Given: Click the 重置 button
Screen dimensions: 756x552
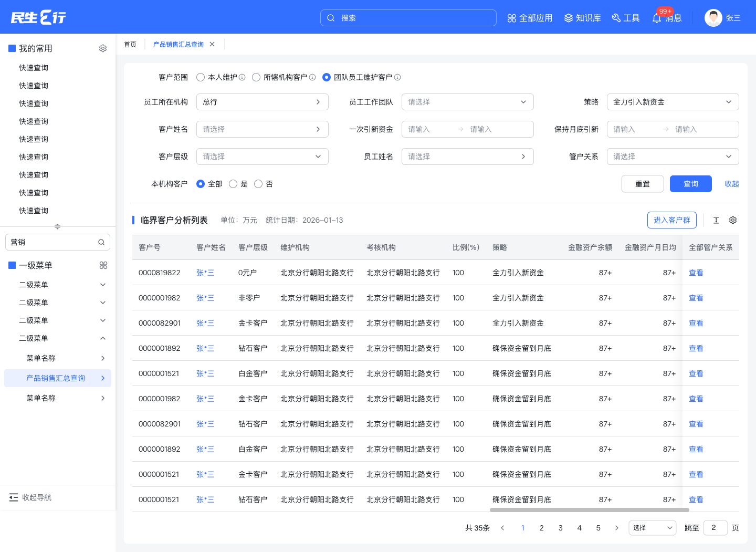Looking at the screenshot, I should 643,184.
